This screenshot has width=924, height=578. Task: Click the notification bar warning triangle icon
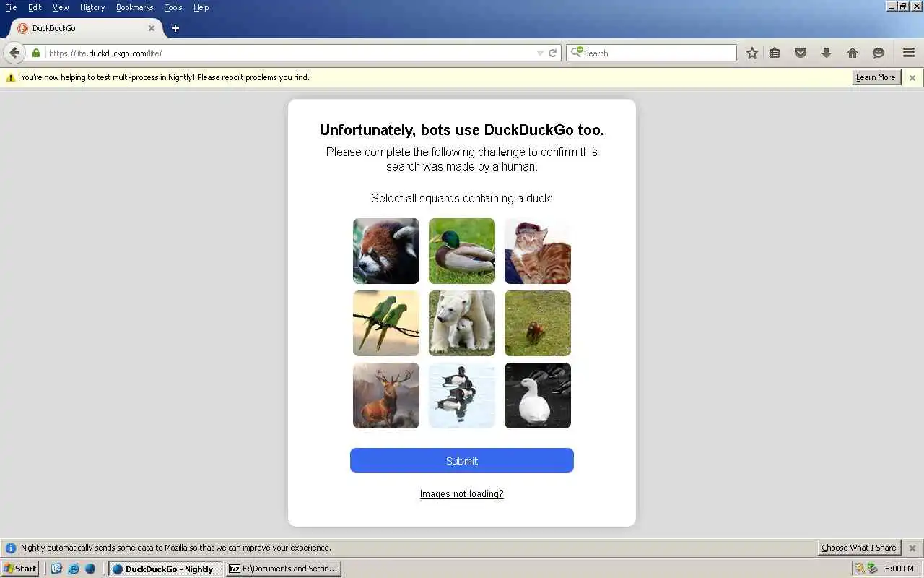pos(10,77)
